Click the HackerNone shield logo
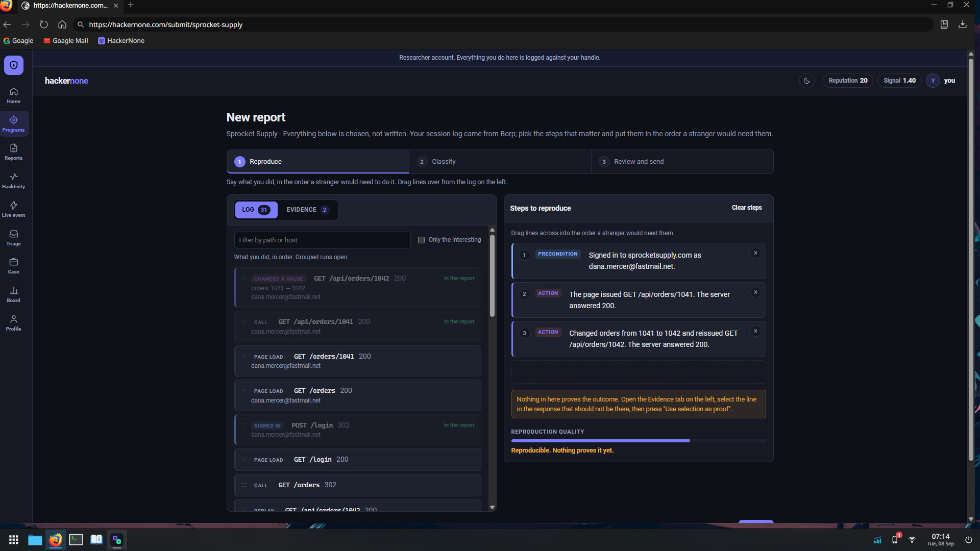980x551 pixels. (x=14, y=65)
